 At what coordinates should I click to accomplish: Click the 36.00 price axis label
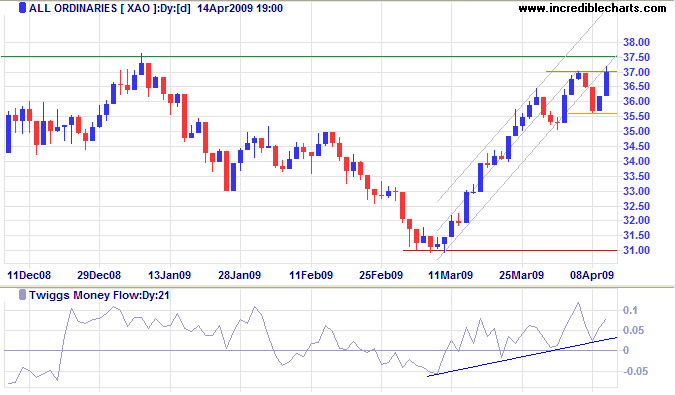pyautogui.click(x=636, y=102)
